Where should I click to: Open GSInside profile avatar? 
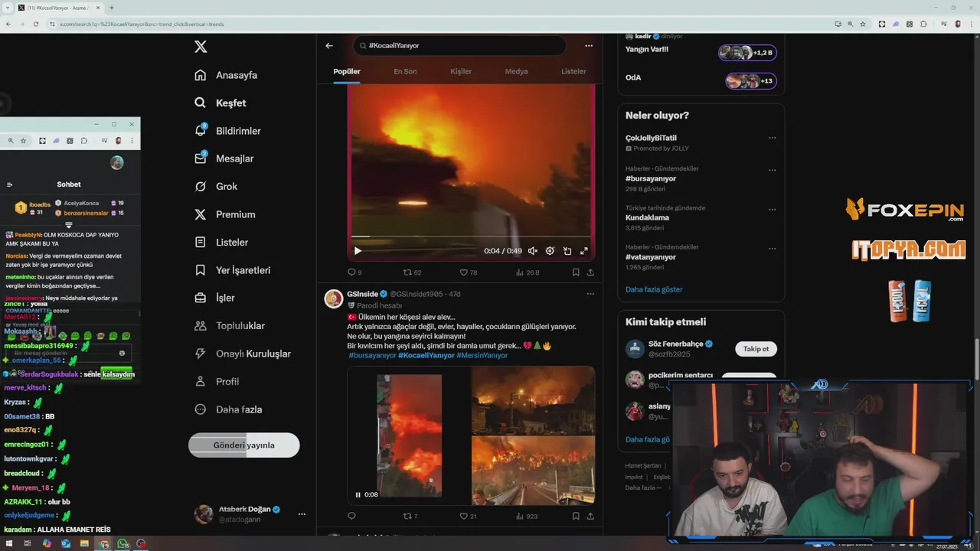tap(334, 299)
